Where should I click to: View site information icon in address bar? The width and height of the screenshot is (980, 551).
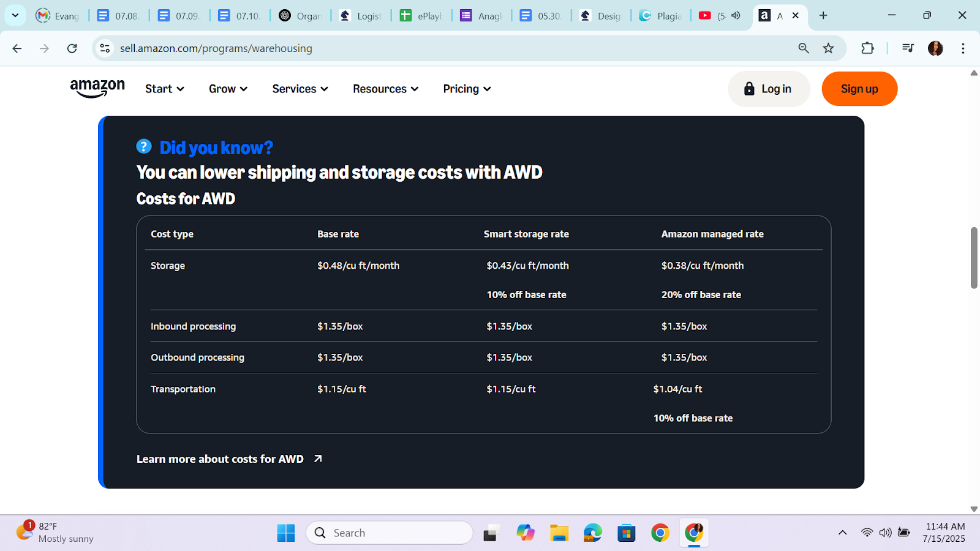pyautogui.click(x=105, y=48)
